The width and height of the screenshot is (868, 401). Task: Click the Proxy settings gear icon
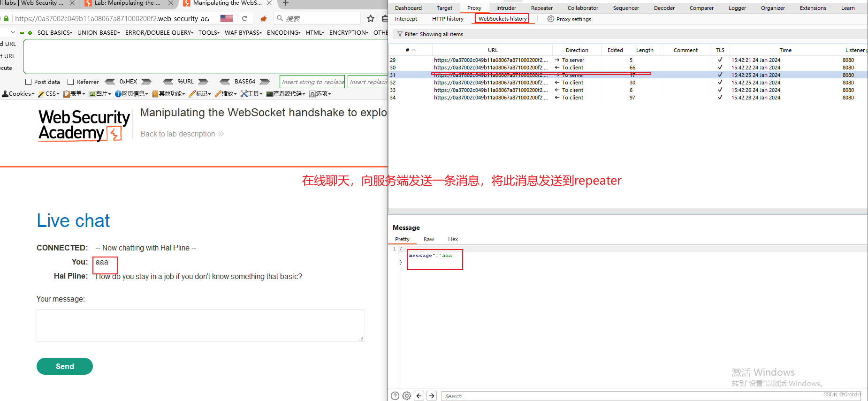click(x=551, y=19)
